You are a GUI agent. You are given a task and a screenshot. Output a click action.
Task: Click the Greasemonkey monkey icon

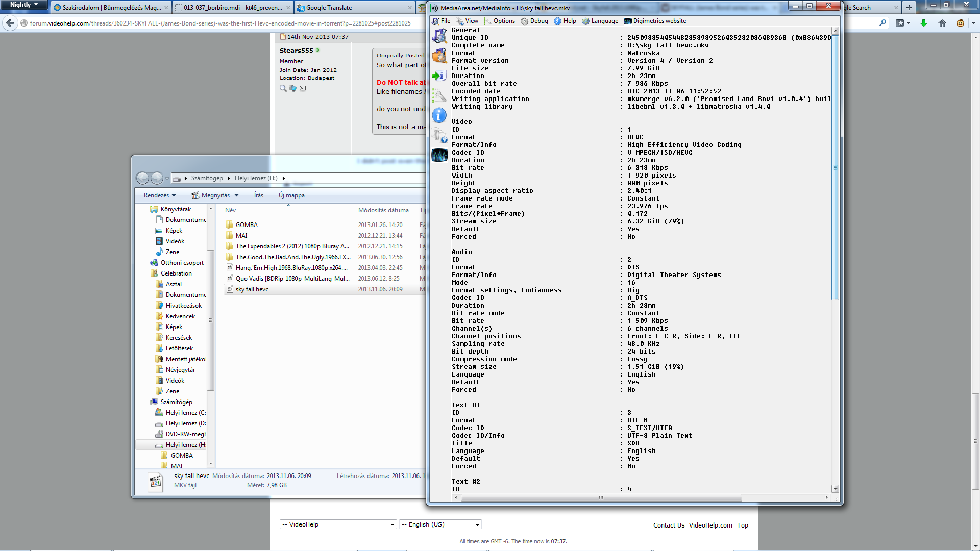[x=960, y=23]
